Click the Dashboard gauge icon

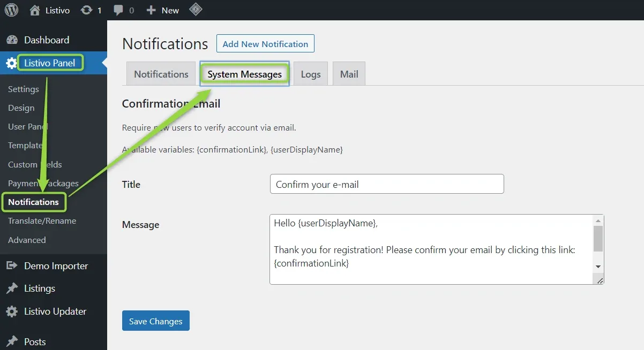click(x=12, y=40)
